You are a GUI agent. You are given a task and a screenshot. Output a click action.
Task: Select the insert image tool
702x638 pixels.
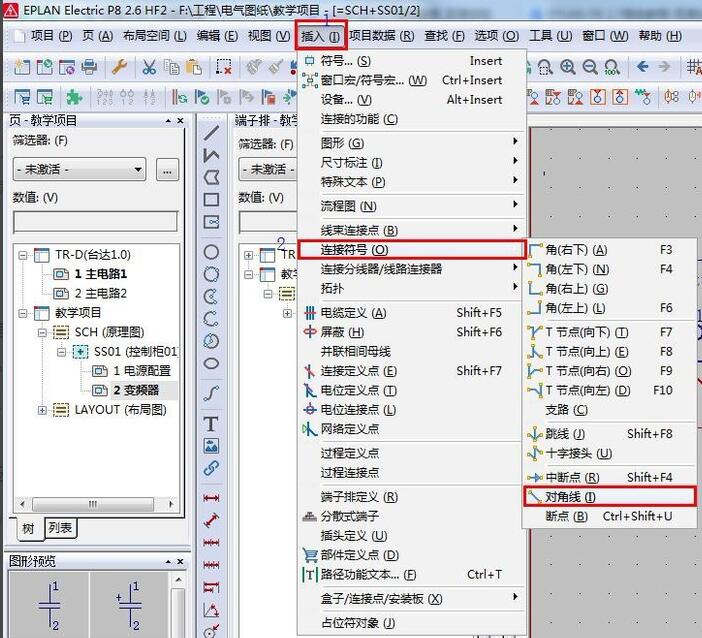pos(211,446)
